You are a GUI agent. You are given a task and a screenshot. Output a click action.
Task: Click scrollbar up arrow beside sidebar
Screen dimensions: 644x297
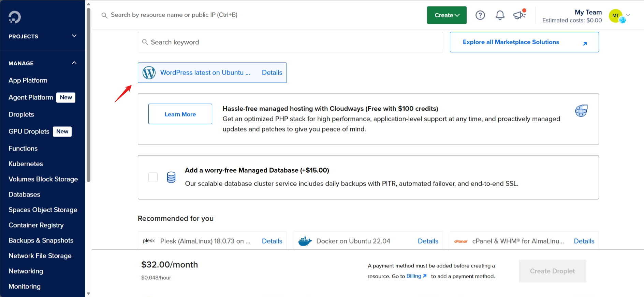tap(89, 4)
